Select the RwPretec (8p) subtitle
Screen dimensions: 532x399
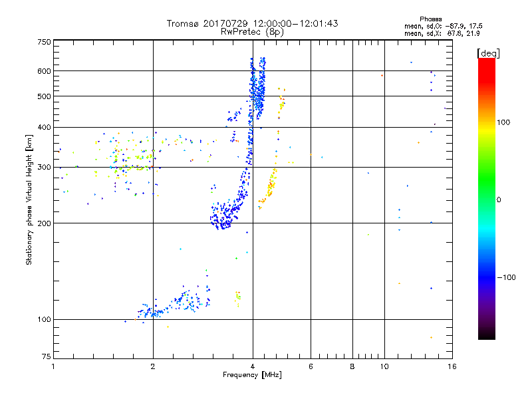coord(252,31)
